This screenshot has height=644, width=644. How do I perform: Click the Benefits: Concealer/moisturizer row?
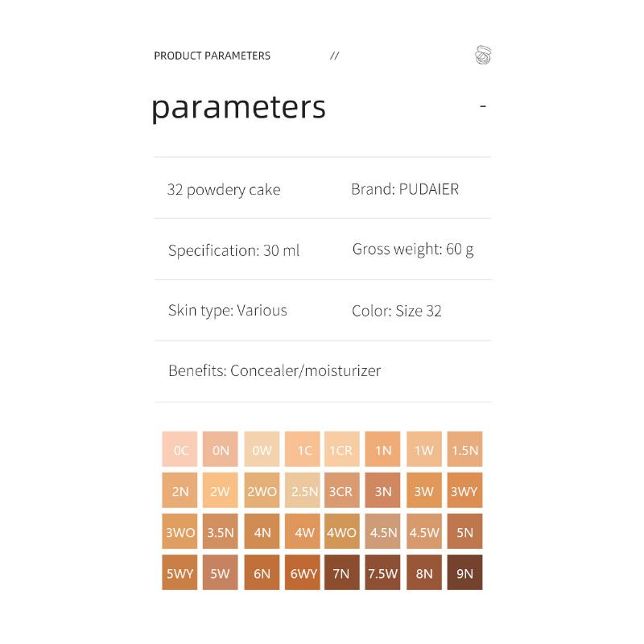(x=274, y=370)
